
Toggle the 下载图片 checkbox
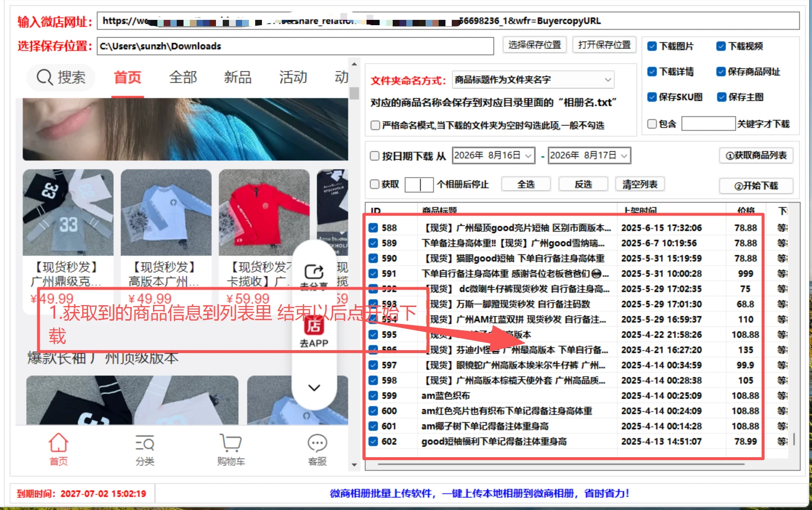pos(652,46)
